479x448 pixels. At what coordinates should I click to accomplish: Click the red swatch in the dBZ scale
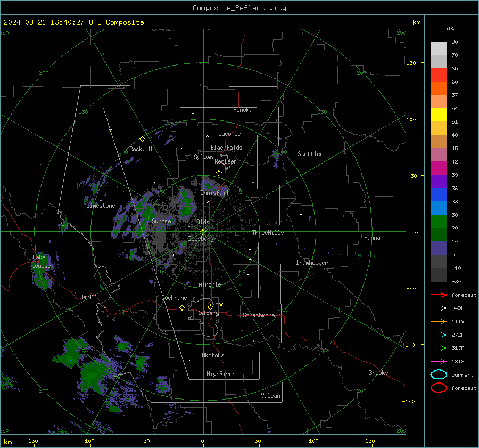click(439, 75)
